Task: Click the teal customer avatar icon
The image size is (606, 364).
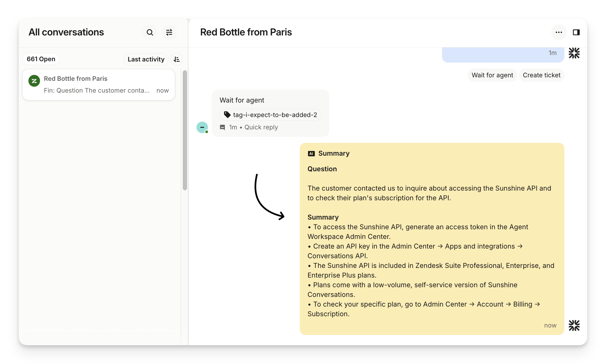Action: click(x=202, y=127)
